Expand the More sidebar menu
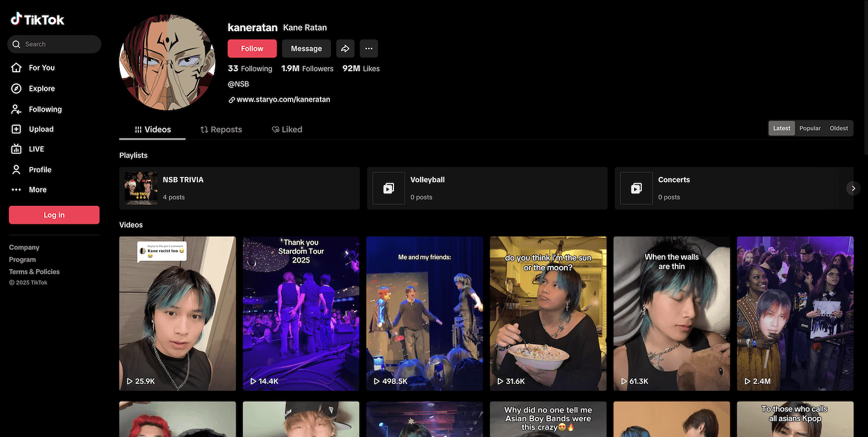868x437 pixels. 37,190
